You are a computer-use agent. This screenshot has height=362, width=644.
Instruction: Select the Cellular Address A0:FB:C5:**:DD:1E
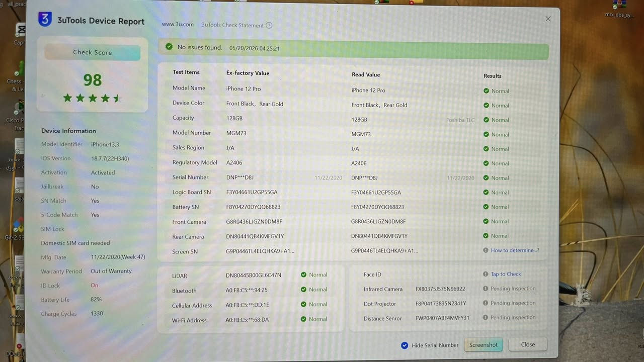coord(247,305)
